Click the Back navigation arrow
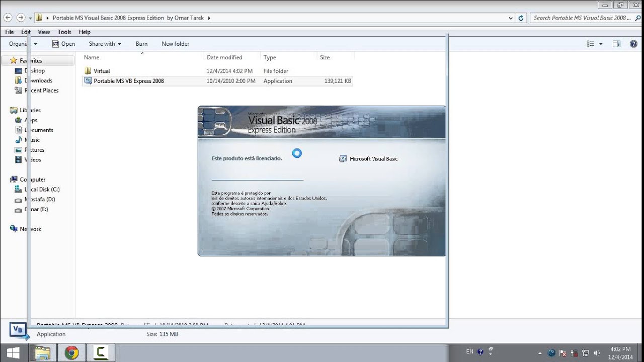This screenshot has height=362, width=644. click(x=8, y=18)
